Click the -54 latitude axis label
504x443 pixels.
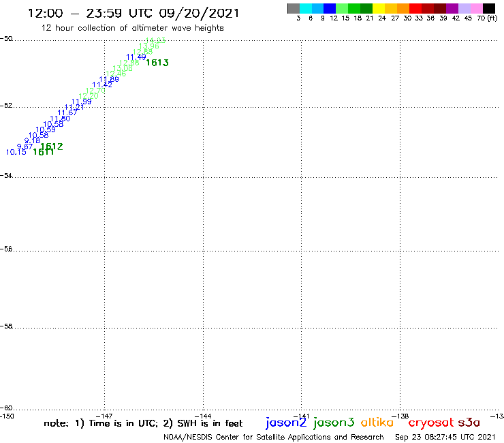pos(6,176)
